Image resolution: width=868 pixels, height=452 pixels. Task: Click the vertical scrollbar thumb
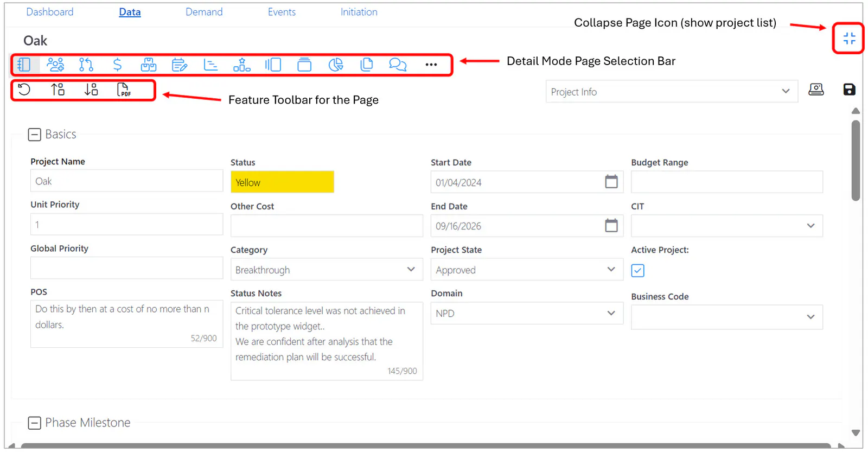tap(856, 161)
